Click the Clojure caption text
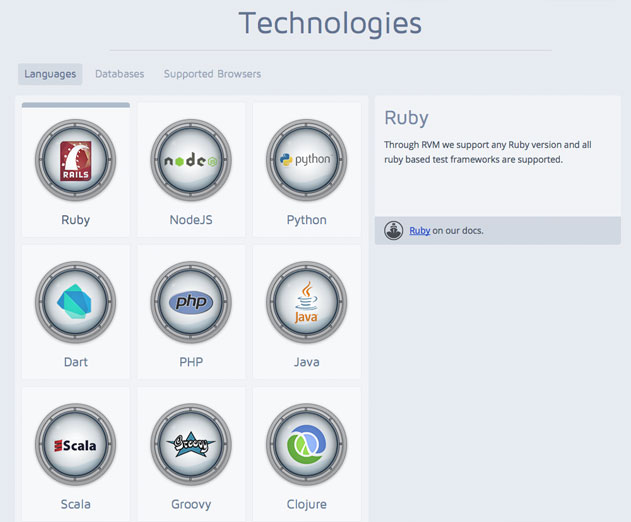Image resolution: width=631 pixels, height=522 pixels. [x=307, y=504]
